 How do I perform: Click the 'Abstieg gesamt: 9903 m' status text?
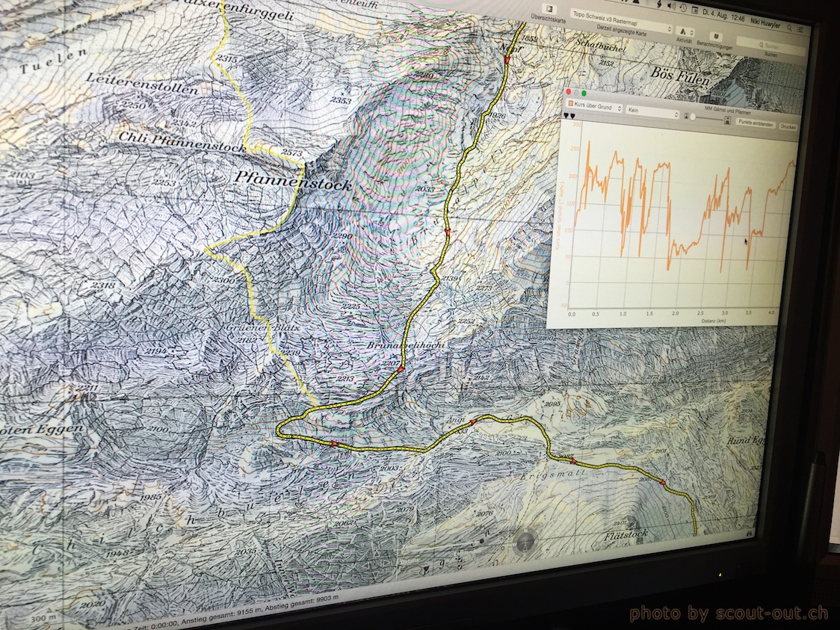(303, 601)
